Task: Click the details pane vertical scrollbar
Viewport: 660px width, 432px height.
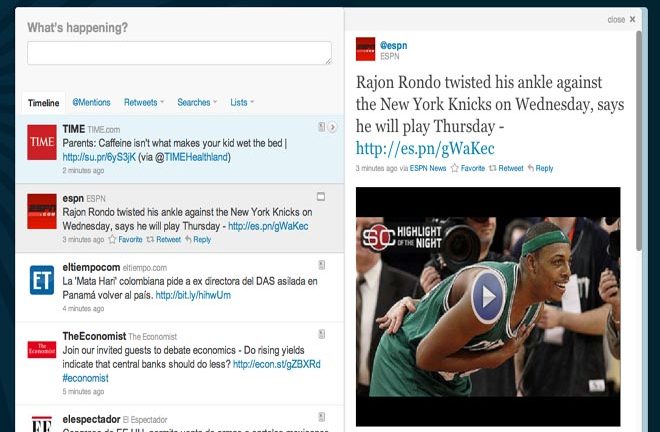Action: point(639,141)
